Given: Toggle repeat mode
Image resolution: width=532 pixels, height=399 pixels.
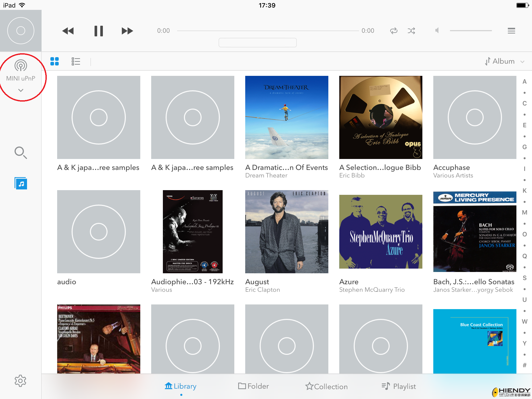Looking at the screenshot, I should (x=394, y=31).
